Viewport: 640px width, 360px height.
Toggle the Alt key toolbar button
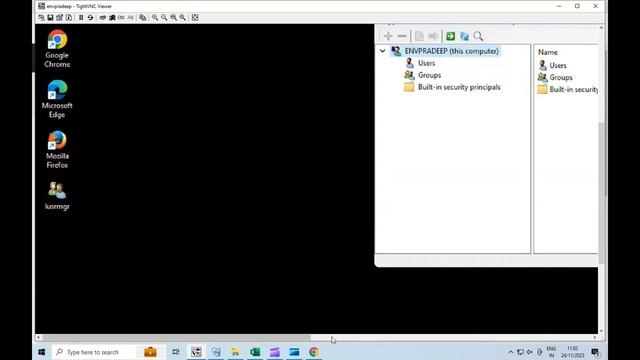(130, 18)
